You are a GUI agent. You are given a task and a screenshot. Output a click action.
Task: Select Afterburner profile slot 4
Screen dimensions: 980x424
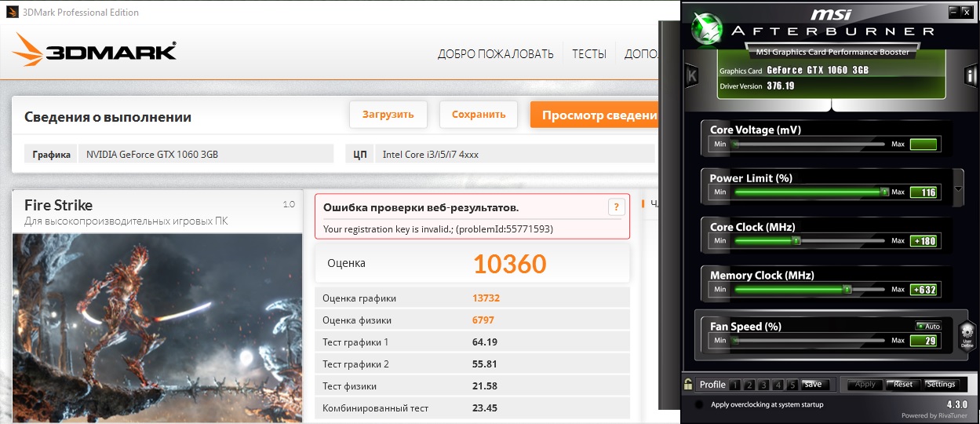pos(778,385)
